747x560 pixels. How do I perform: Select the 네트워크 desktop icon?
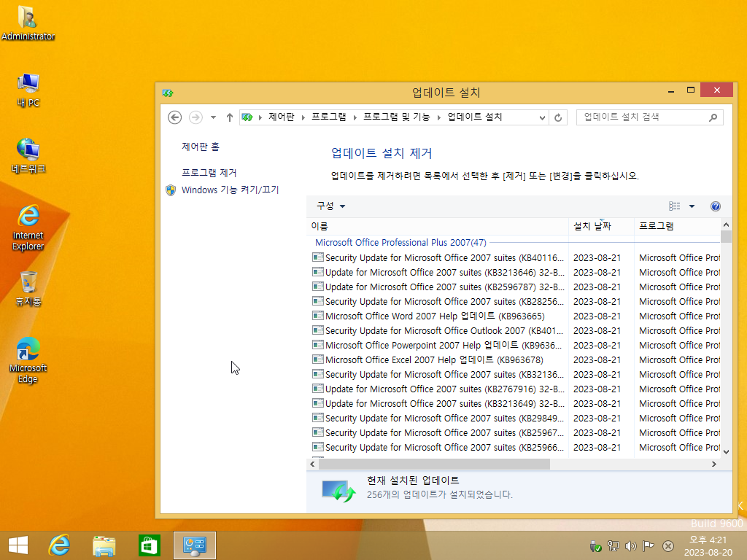click(28, 156)
